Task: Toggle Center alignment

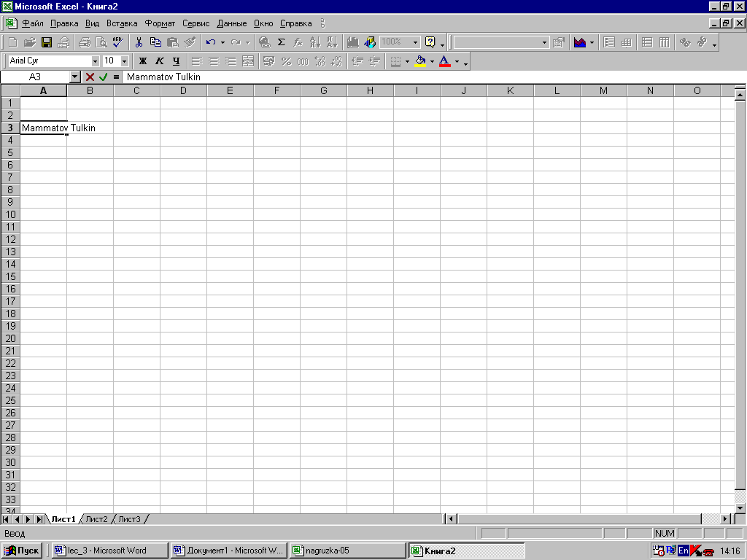Action: coord(214,61)
